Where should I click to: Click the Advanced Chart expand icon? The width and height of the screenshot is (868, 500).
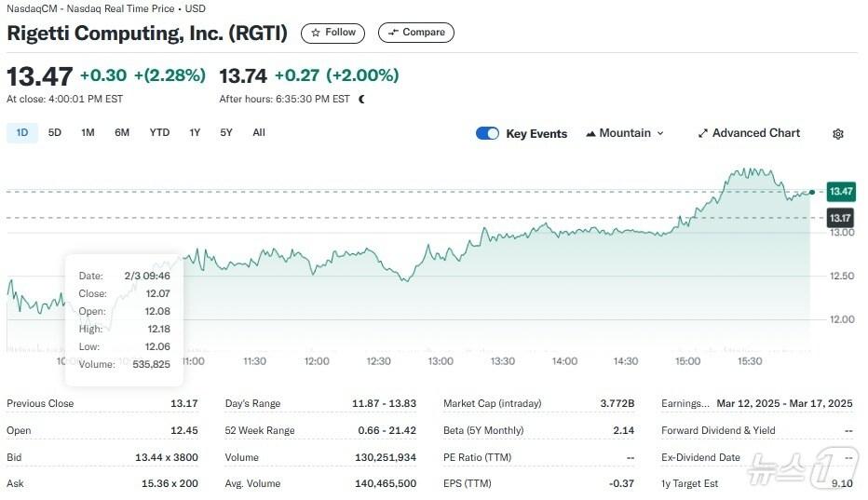pyautogui.click(x=703, y=134)
